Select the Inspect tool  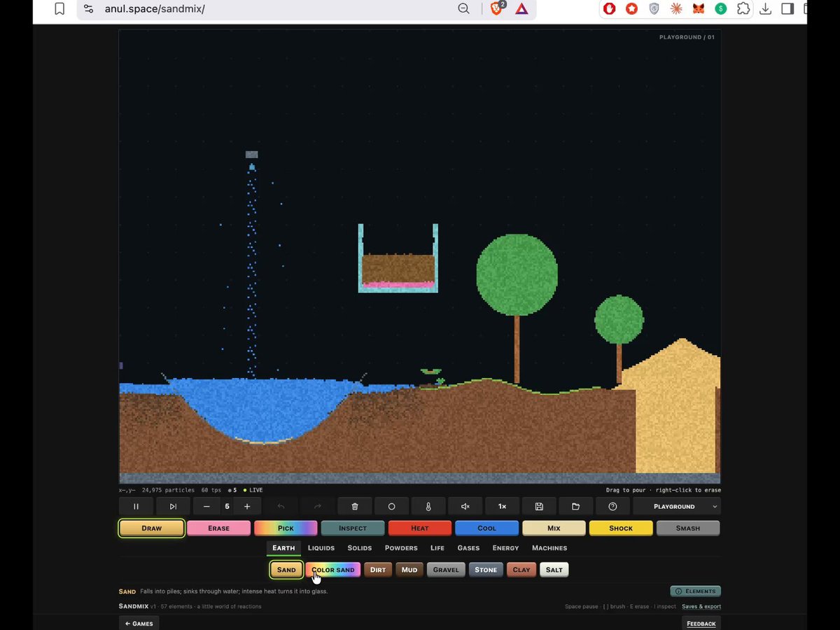click(353, 528)
